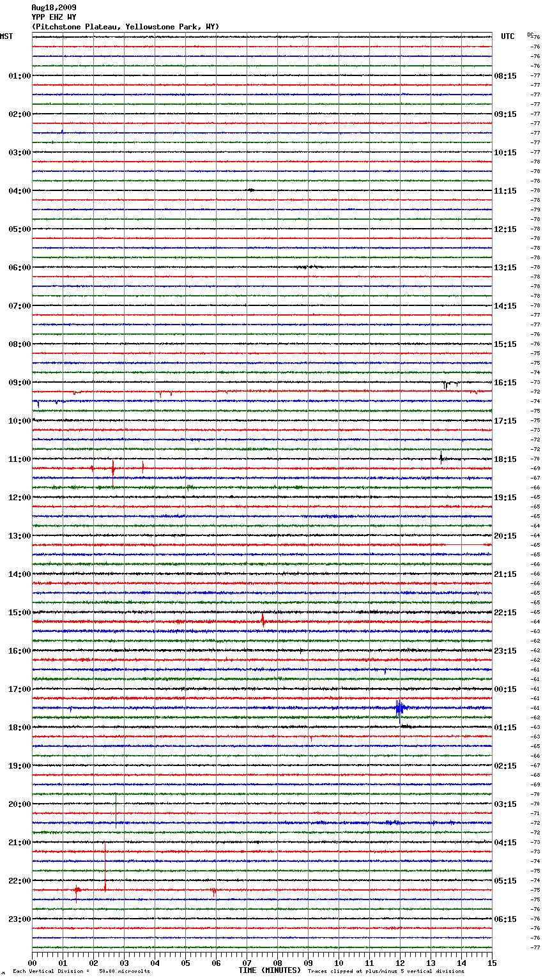Select the 06:00 MST time label
This screenshot has width=543, height=980.
19,268
